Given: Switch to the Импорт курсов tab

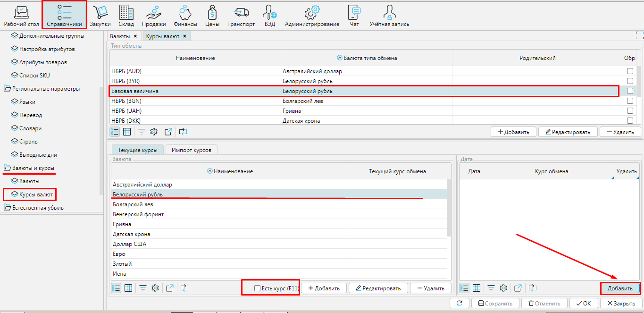Looking at the screenshot, I should point(191,150).
